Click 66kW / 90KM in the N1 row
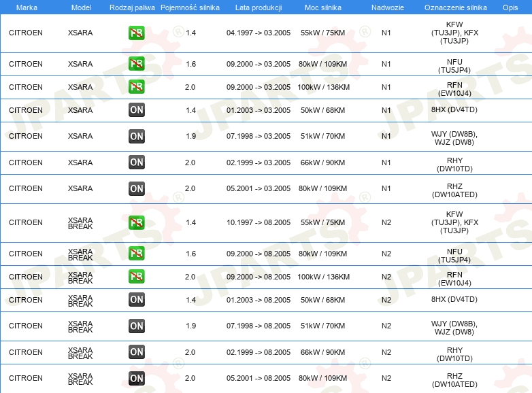532x393 pixels. click(x=322, y=163)
